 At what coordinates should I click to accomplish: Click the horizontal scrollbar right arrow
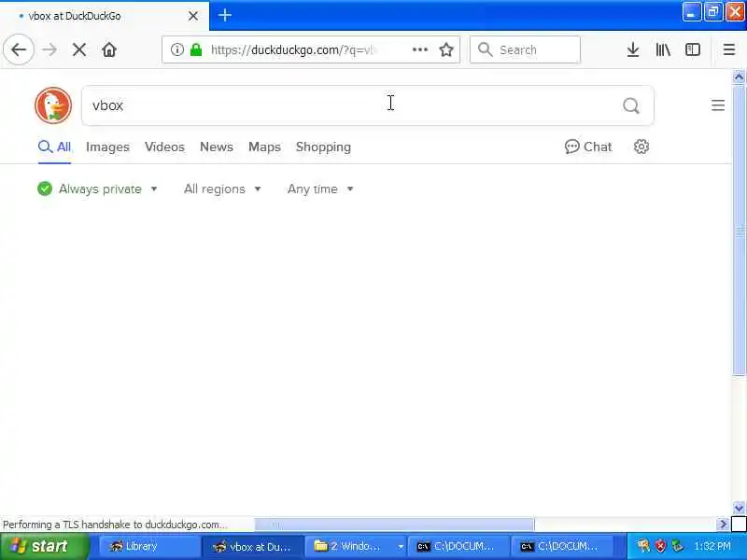[x=723, y=525]
